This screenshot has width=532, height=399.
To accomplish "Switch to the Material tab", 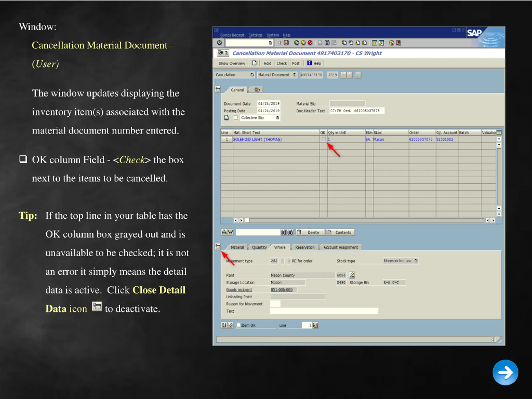I will pos(237,247).
